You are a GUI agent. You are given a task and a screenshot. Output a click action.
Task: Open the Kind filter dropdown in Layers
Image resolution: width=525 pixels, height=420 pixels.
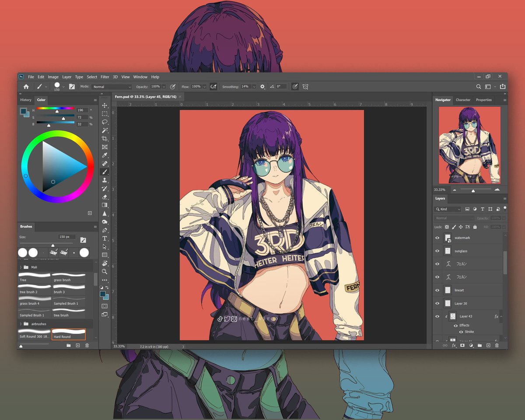click(x=448, y=209)
